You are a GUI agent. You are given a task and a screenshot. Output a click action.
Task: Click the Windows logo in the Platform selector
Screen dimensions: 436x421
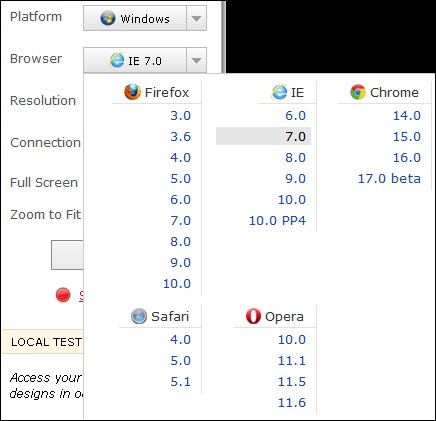click(108, 18)
